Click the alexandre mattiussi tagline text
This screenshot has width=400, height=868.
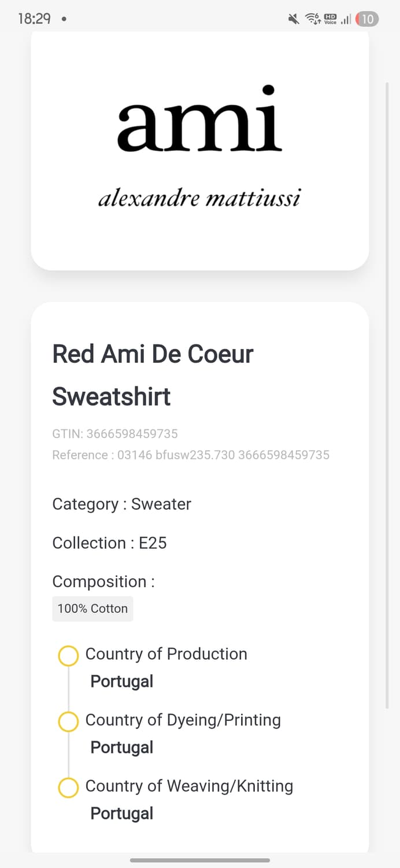click(199, 198)
